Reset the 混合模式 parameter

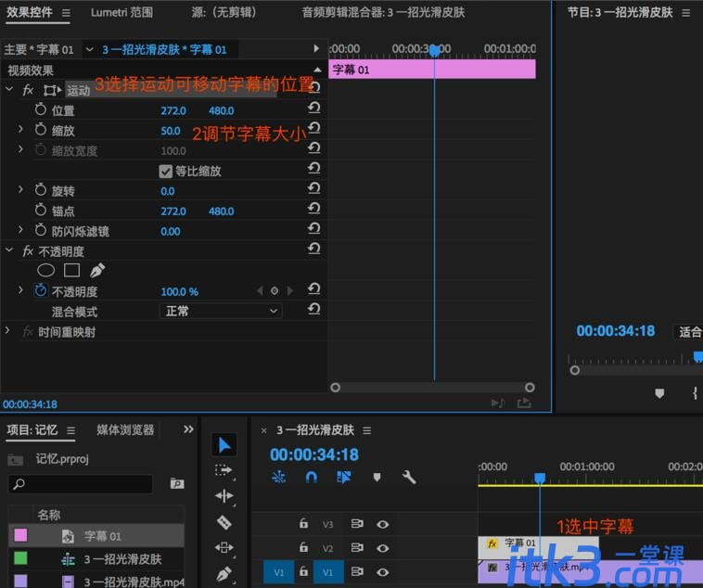(x=313, y=309)
